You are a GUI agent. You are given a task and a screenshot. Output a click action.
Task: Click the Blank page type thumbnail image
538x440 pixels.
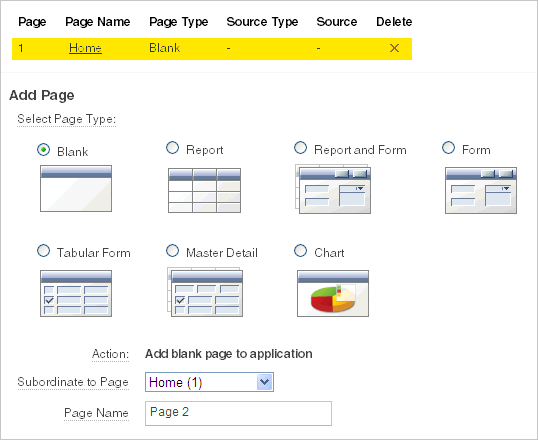click(76, 188)
